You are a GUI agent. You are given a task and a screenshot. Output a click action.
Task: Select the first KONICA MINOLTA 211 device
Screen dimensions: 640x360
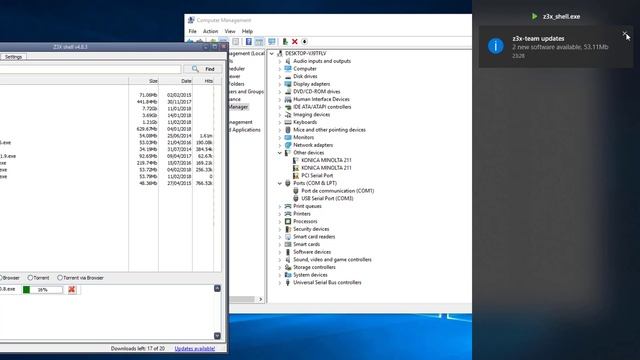click(326, 160)
